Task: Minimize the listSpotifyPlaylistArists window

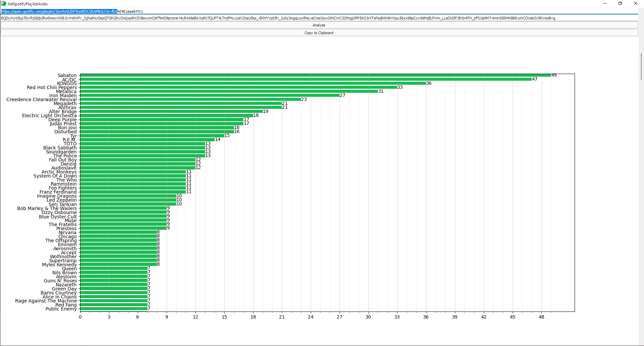Action: (605, 4)
